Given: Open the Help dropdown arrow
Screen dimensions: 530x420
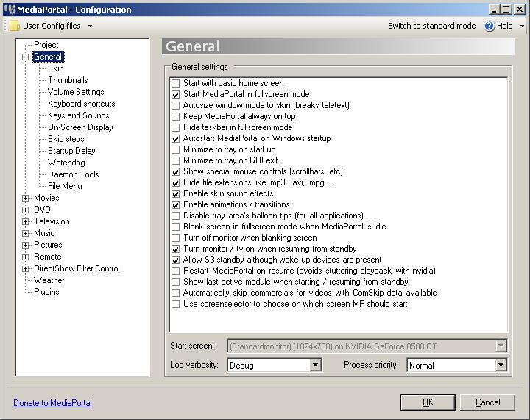Looking at the screenshot, I should tap(522, 26).
